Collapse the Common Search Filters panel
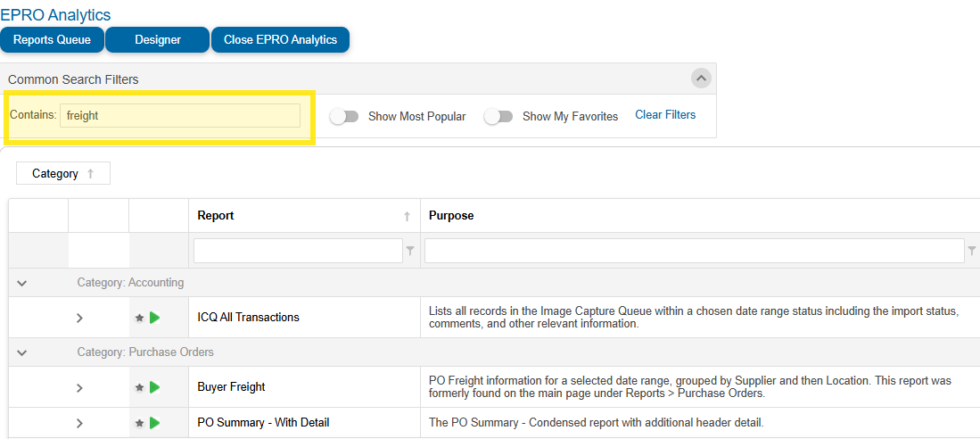Viewport: 980px width, 439px height. click(701, 79)
